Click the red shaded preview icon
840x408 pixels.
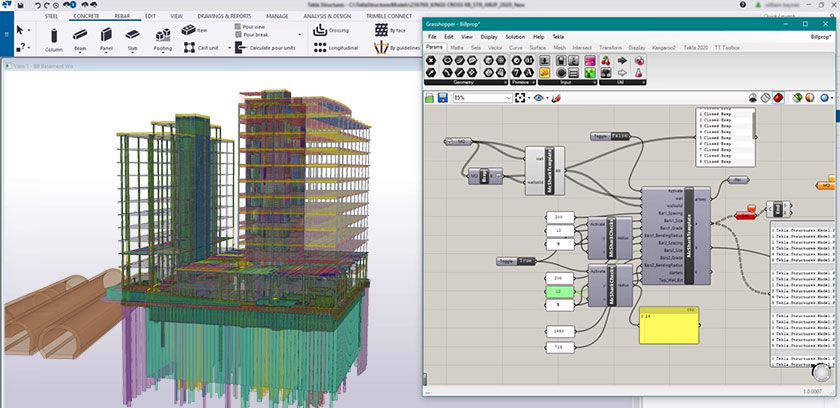778,97
